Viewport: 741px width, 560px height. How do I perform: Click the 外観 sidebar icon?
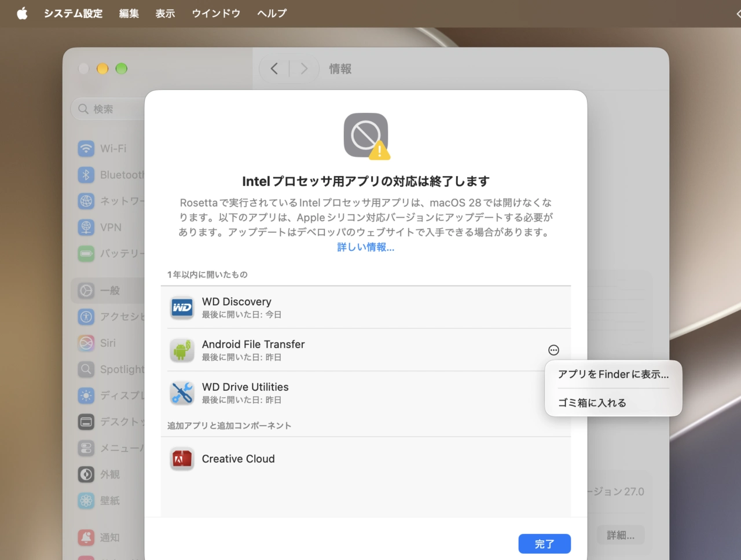(86, 474)
